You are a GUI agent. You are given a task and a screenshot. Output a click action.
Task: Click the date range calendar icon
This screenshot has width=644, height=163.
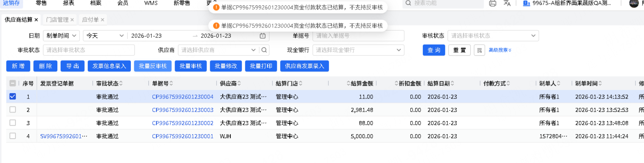point(262,36)
